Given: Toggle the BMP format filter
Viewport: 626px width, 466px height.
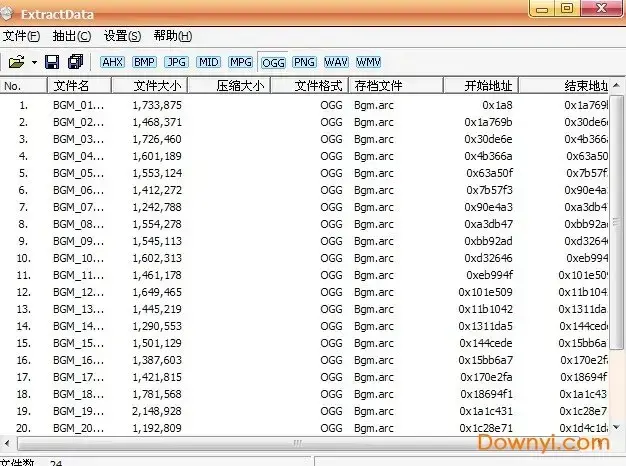Looking at the screenshot, I should pos(144,62).
